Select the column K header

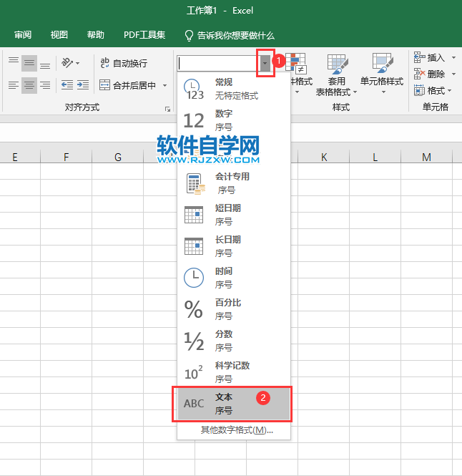(324, 157)
